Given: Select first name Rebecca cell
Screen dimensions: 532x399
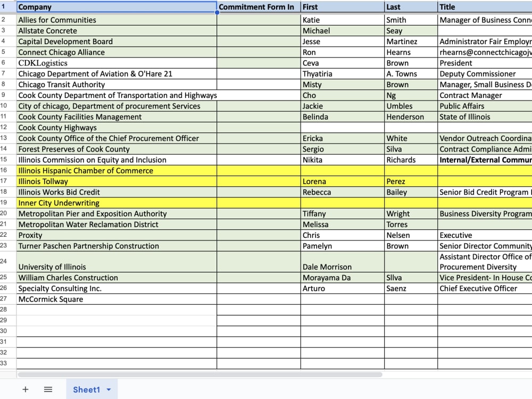Looking at the screenshot, I should coord(343,193).
